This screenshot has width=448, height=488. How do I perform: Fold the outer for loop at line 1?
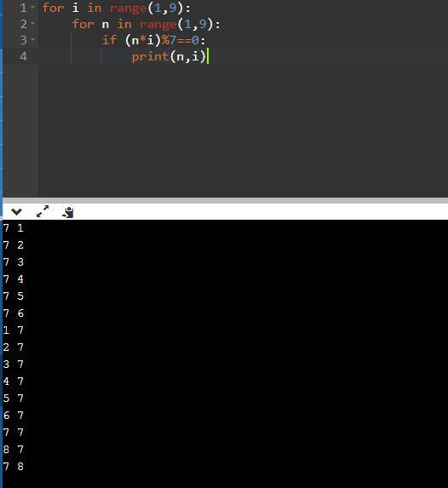point(32,7)
